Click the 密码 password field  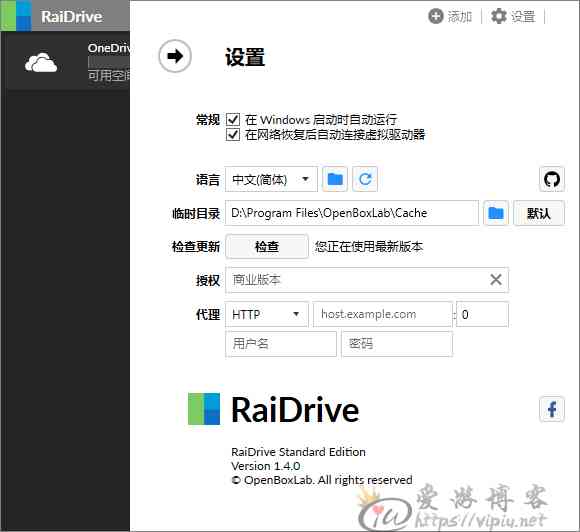[x=397, y=344]
